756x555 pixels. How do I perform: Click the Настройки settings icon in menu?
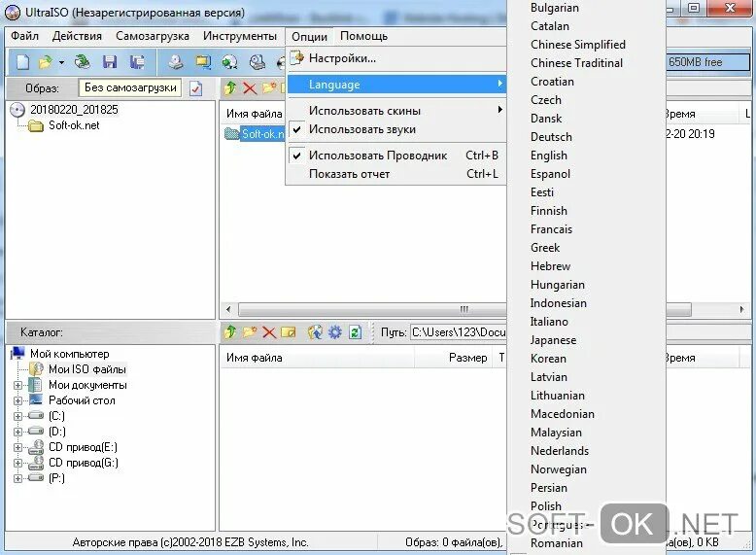(297, 58)
